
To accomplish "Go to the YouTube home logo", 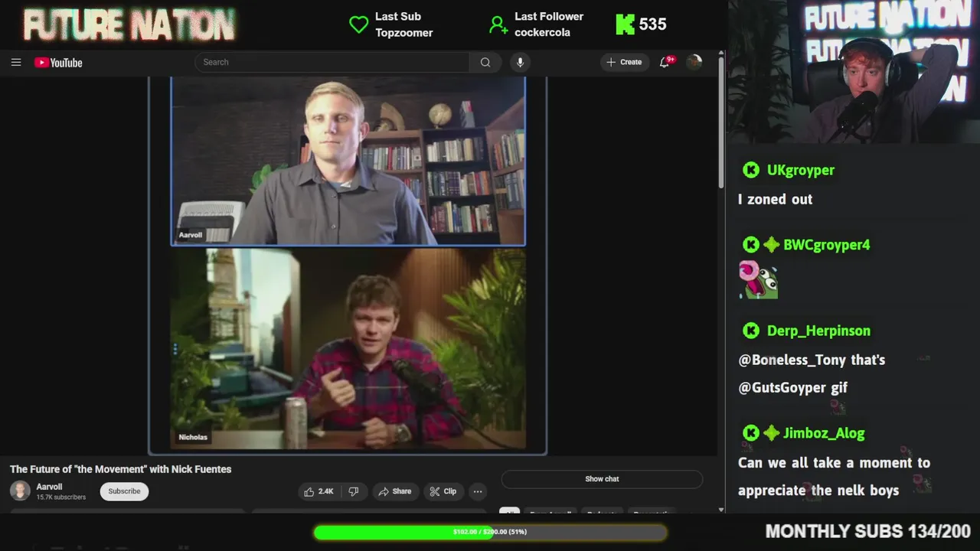I will click(x=58, y=63).
